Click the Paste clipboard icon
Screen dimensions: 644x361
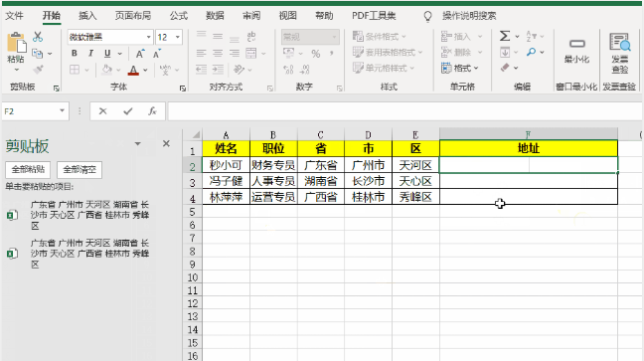(x=17, y=43)
